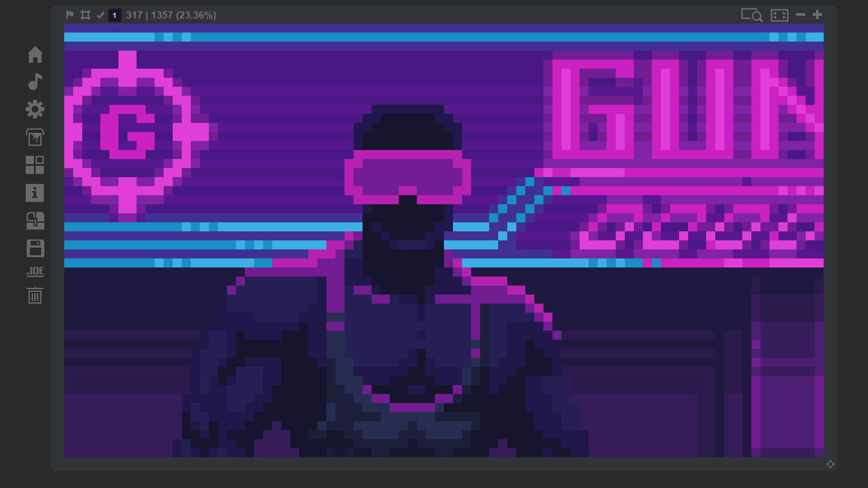Save the artwork with the floppy disk icon
This screenshot has height=488, width=868.
pos(35,249)
